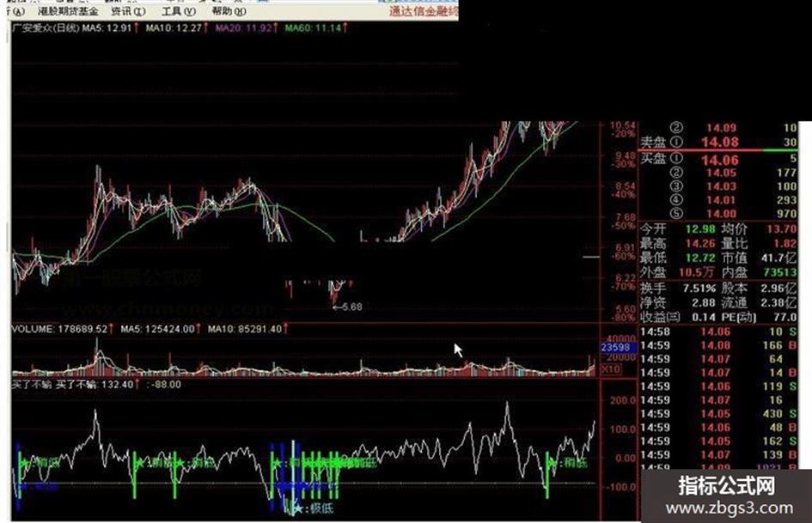Image resolution: width=812 pixels, height=523 pixels.
Task: Click the 换手 value 7.51%
Action: coord(699,289)
